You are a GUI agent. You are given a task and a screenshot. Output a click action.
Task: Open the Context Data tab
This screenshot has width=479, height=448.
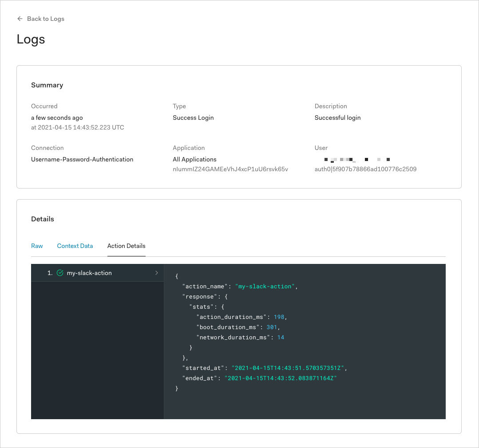click(x=75, y=246)
